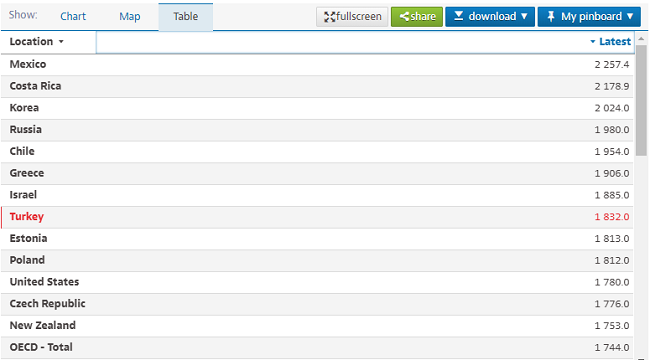The height and width of the screenshot is (360, 650).
Task: Select the Greece row label
Action: (27, 173)
